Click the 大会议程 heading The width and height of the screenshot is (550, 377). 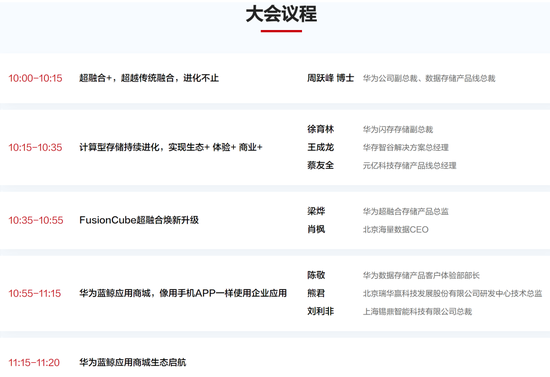coord(281,14)
